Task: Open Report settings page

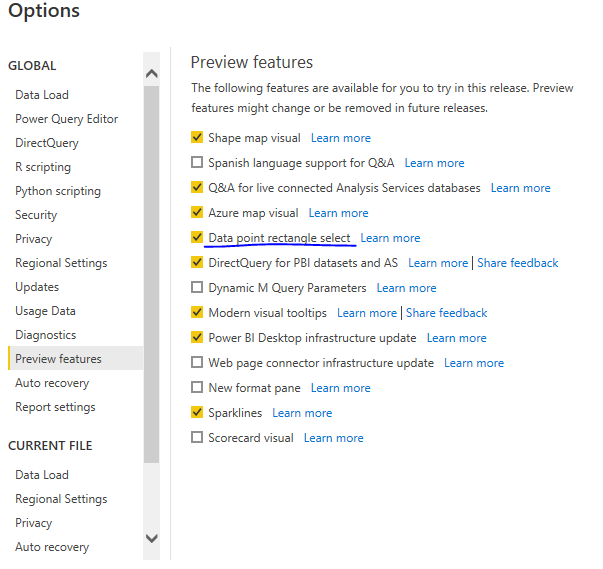Action: (x=55, y=407)
